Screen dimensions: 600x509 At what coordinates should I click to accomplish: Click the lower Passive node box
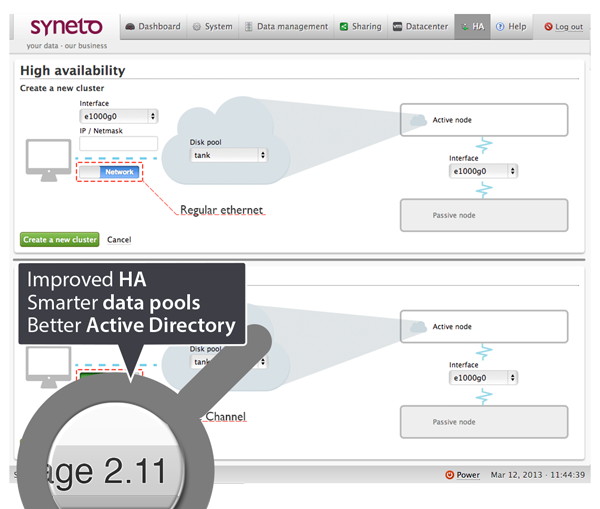click(x=484, y=422)
